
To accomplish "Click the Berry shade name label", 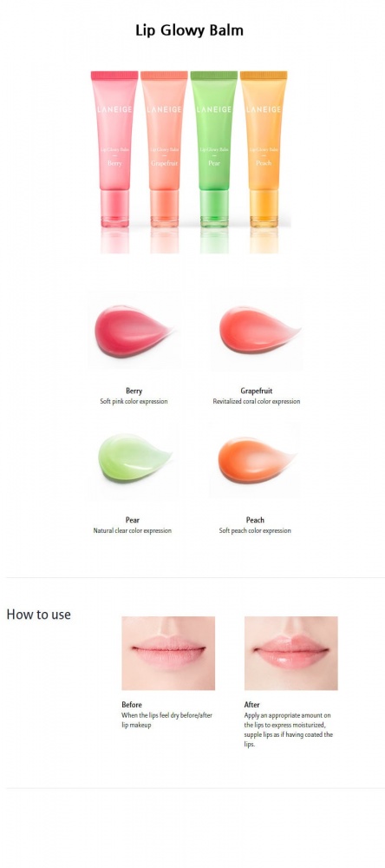I will [x=134, y=391].
